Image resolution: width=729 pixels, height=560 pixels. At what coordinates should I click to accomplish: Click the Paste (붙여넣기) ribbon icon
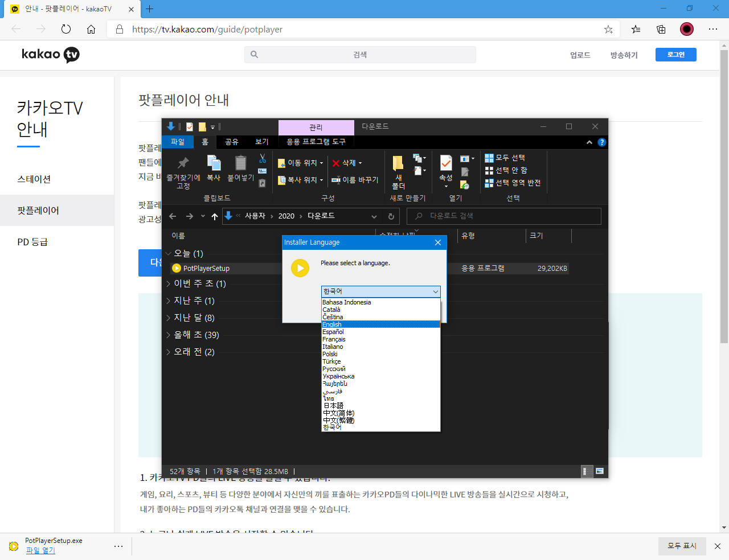pos(241,163)
